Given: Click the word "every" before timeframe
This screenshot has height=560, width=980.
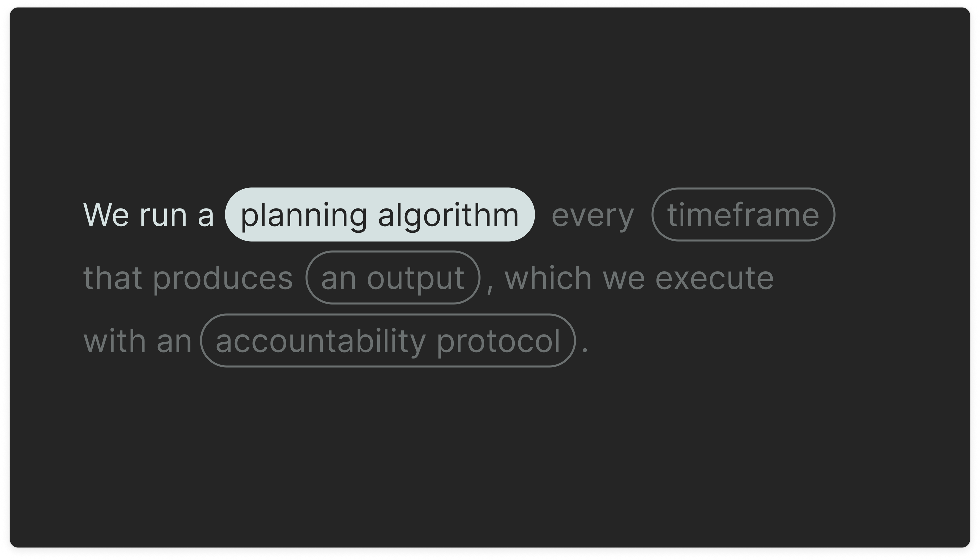Looking at the screenshot, I should click(593, 216).
